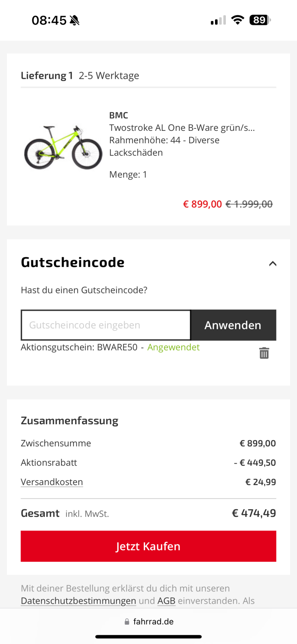Screen dimensions: 297x644
Task: Tap the Gutscheincode section heading
Action: tap(73, 262)
